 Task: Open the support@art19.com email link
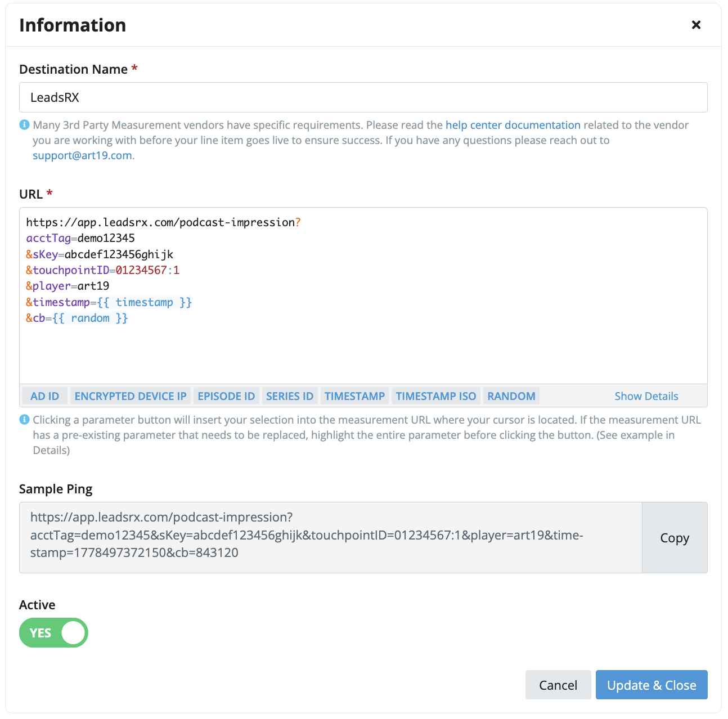[x=82, y=155]
